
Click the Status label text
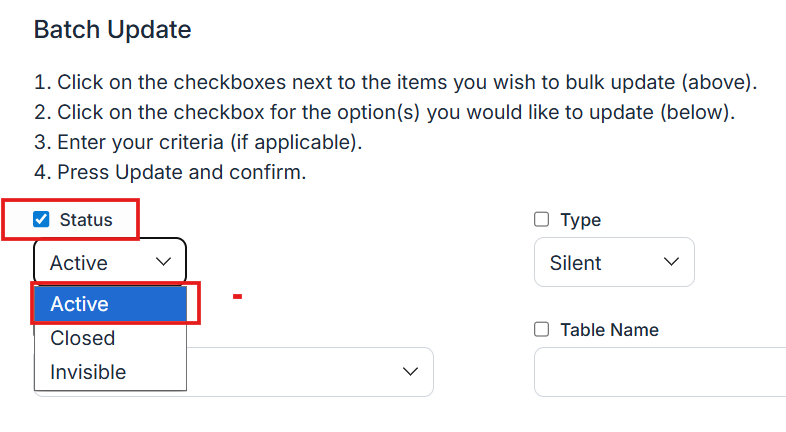tap(86, 220)
